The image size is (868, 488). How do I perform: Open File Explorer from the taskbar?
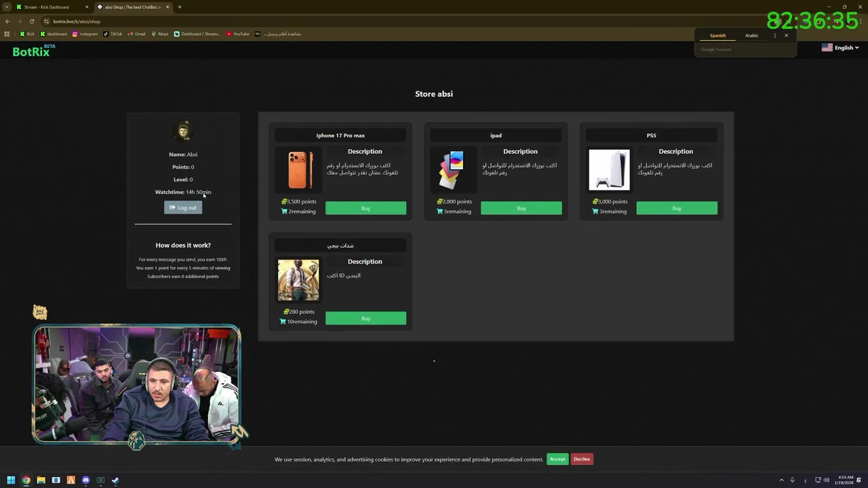[41, 480]
